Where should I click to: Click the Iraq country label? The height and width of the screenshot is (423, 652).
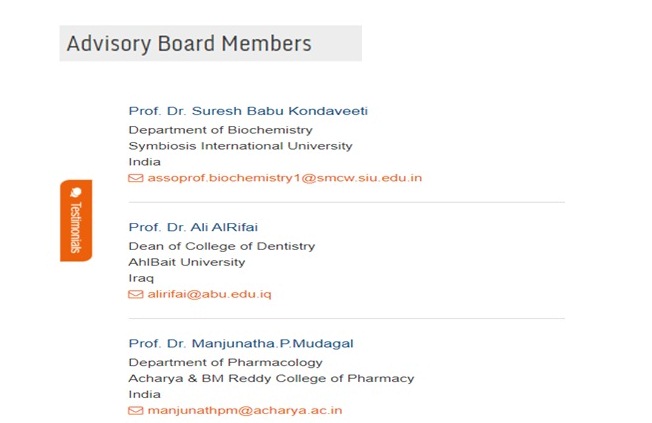[141, 278]
